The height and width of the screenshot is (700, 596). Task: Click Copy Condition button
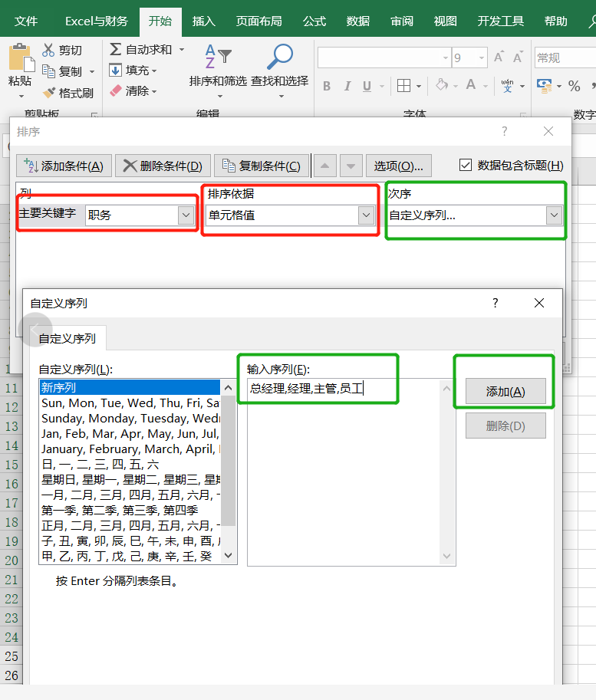pos(262,166)
